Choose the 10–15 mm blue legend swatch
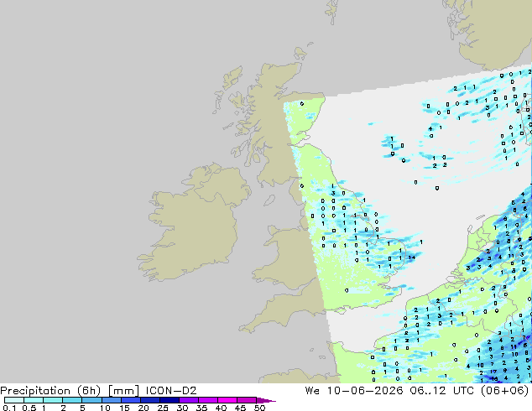The image size is (532, 411). coord(111,400)
